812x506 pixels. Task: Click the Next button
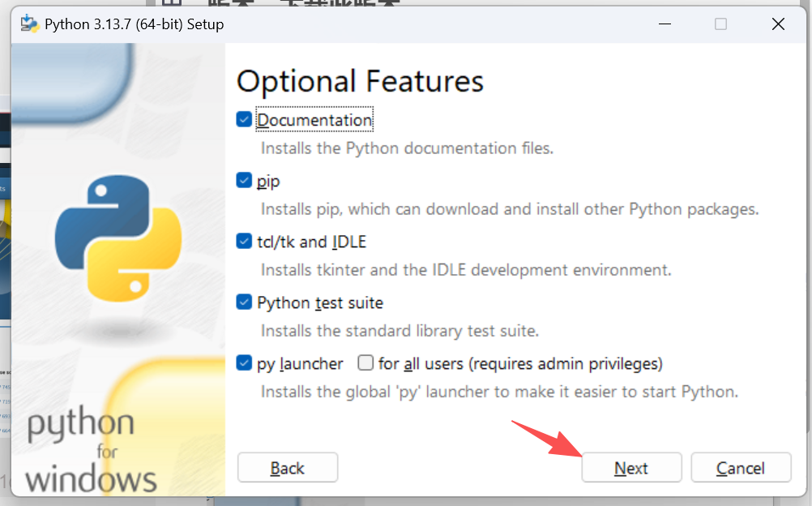tap(631, 468)
